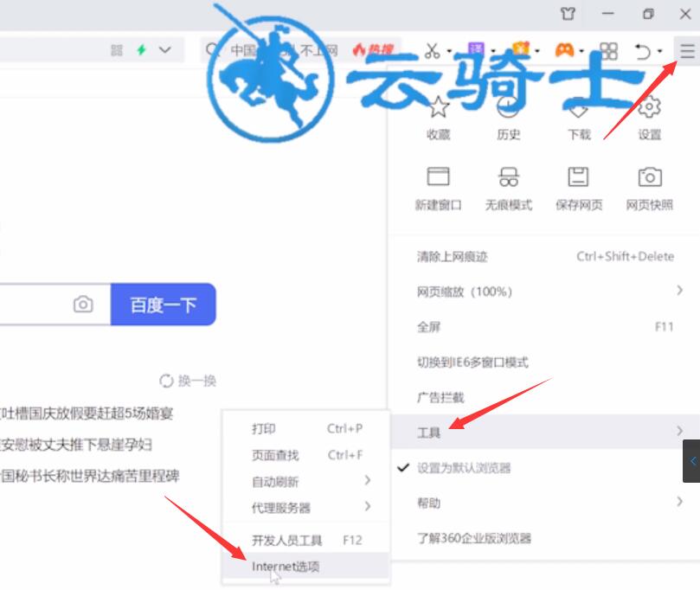The height and width of the screenshot is (590, 700).
Task: Click the skin (shirt) icon in title bar
Action: point(568,14)
